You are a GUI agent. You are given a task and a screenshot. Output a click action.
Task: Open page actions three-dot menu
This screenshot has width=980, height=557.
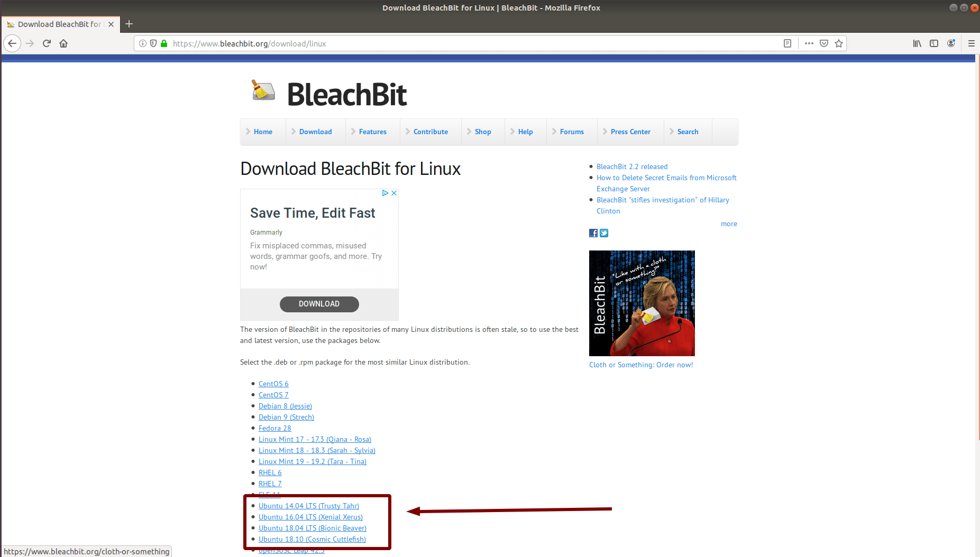(x=809, y=43)
